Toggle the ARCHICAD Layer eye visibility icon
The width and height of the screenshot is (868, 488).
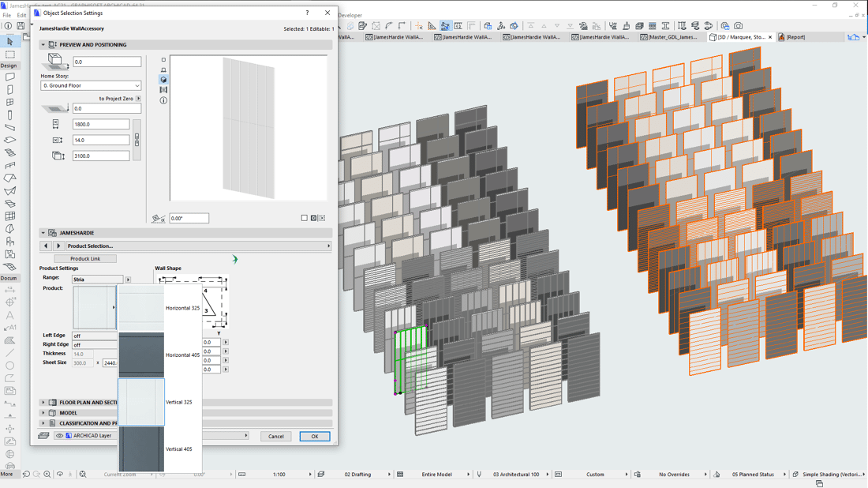click(59, 436)
